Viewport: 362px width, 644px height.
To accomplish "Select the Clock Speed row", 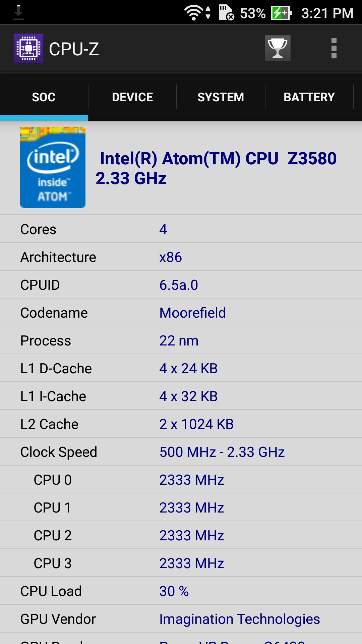I will coord(181,452).
